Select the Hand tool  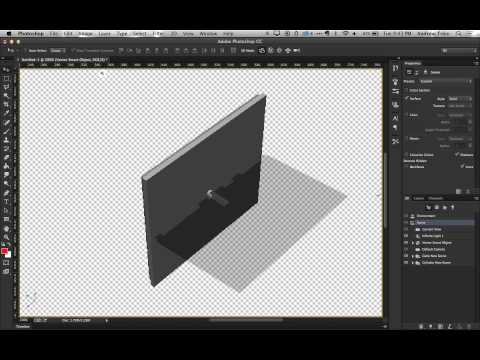6,229
